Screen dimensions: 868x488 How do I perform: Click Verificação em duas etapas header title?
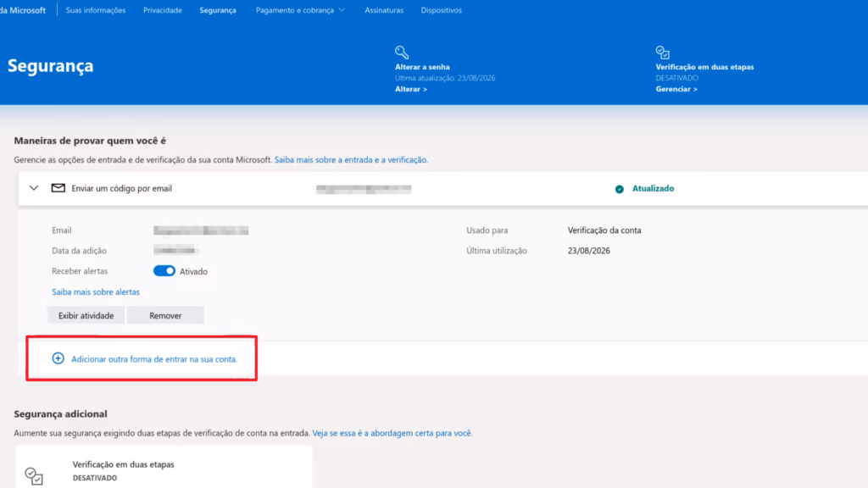(704, 67)
